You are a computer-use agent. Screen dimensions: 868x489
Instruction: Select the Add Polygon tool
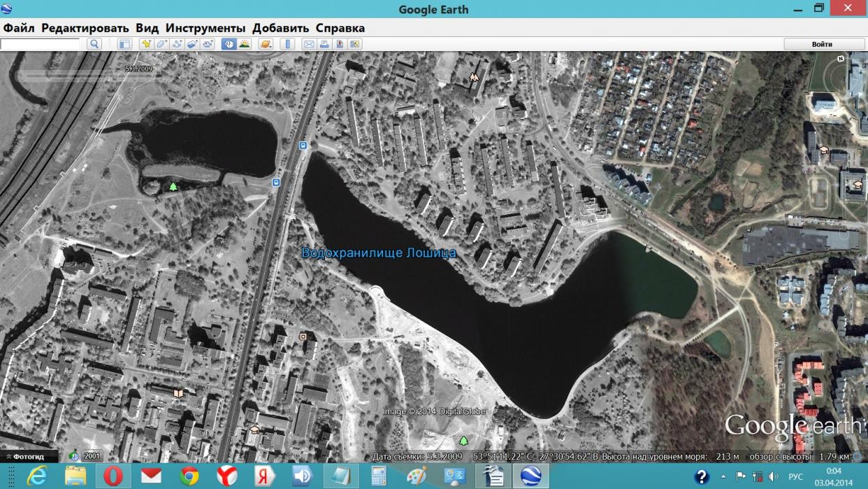pos(161,44)
